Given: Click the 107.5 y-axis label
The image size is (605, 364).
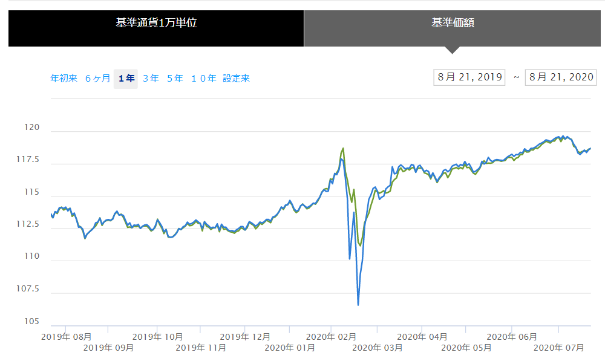Looking at the screenshot, I should (28, 288).
